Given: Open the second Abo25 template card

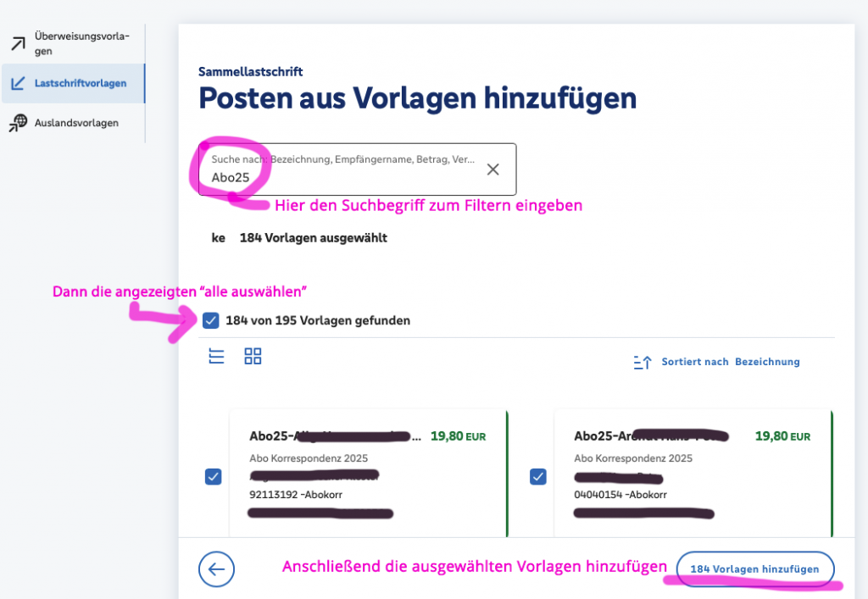Looking at the screenshot, I should pyautogui.click(x=692, y=474).
